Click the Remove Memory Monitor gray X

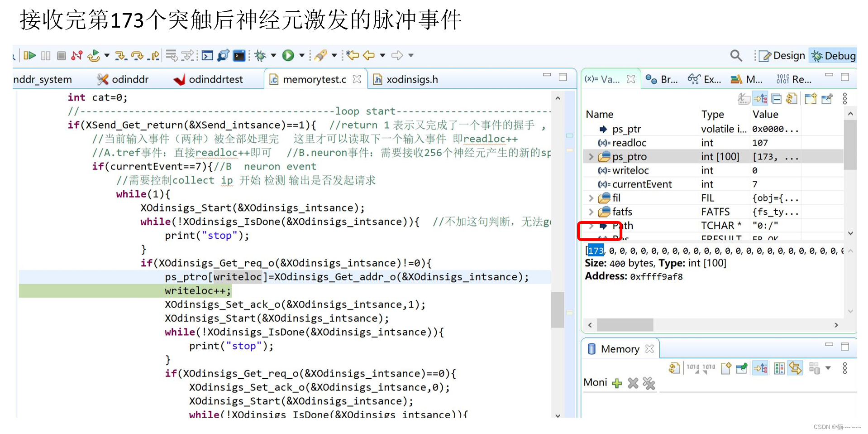(x=633, y=383)
